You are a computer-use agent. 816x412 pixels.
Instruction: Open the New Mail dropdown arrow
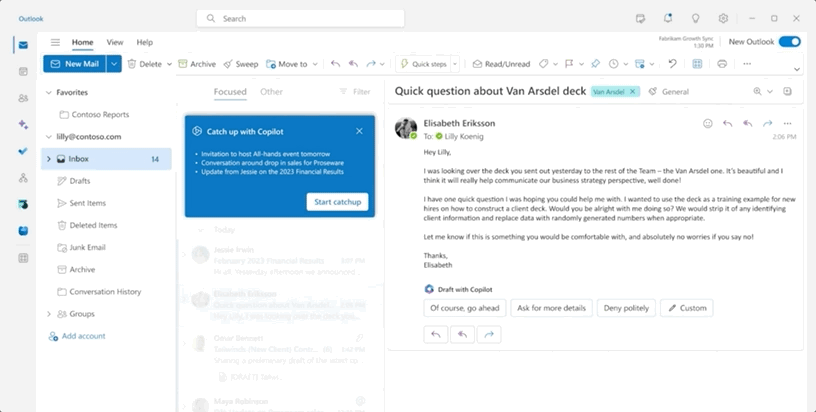[x=115, y=64]
